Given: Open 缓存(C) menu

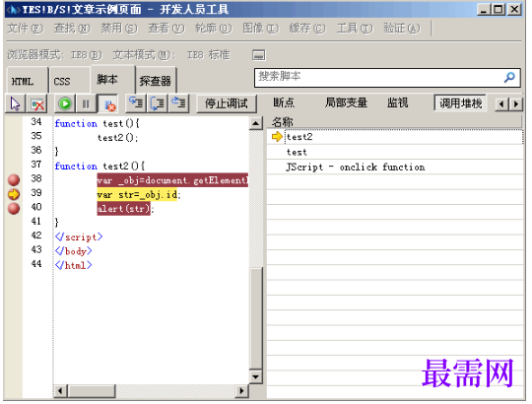Looking at the screenshot, I should pyautogui.click(x=307, y=29).
